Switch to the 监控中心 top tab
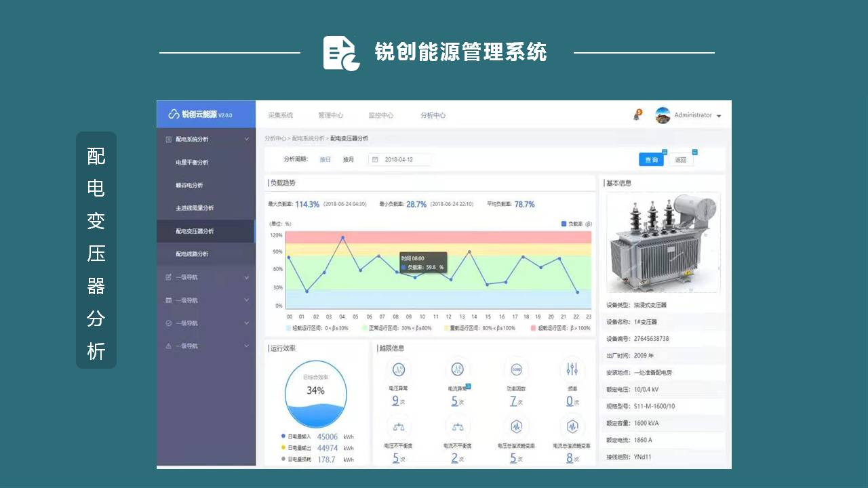Viewport: 868px width, 488px height. coord(380,115)
